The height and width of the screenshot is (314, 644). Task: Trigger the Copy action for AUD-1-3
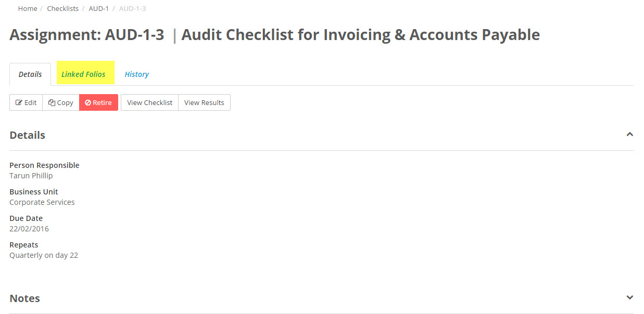(60, 102)
